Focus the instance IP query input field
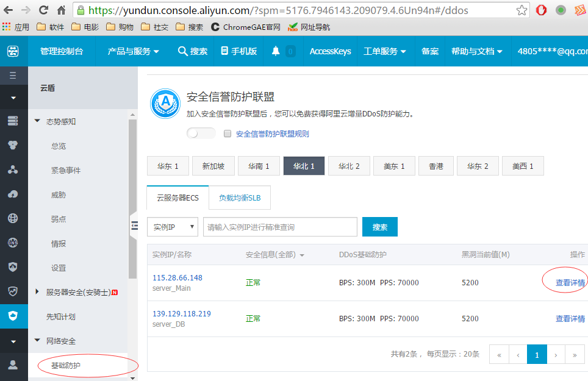 [280, 227]
